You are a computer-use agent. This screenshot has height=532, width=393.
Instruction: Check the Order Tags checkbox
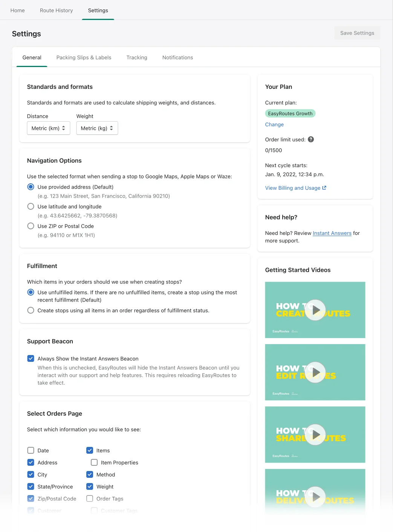[90, 498]
